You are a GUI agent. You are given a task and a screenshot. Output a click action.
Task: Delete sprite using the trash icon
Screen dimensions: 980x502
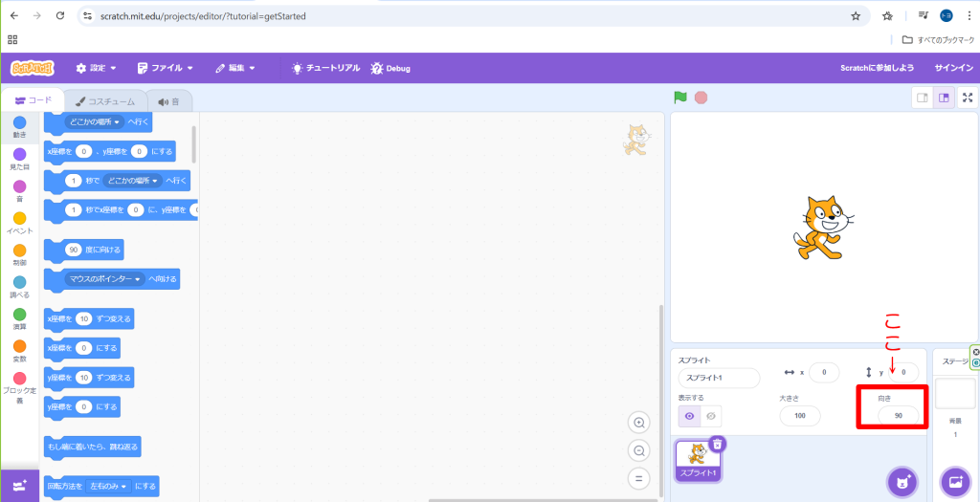click(718, 443)
